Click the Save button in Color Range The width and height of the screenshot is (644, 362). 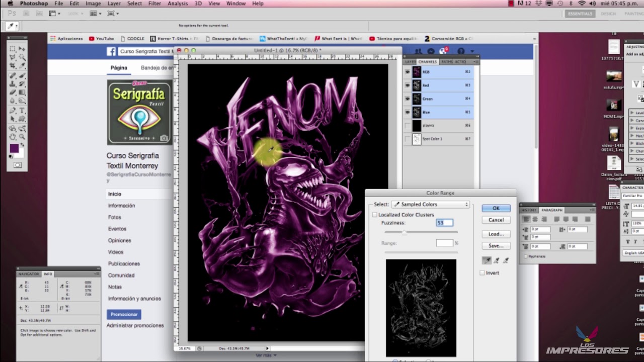[496, 246]
